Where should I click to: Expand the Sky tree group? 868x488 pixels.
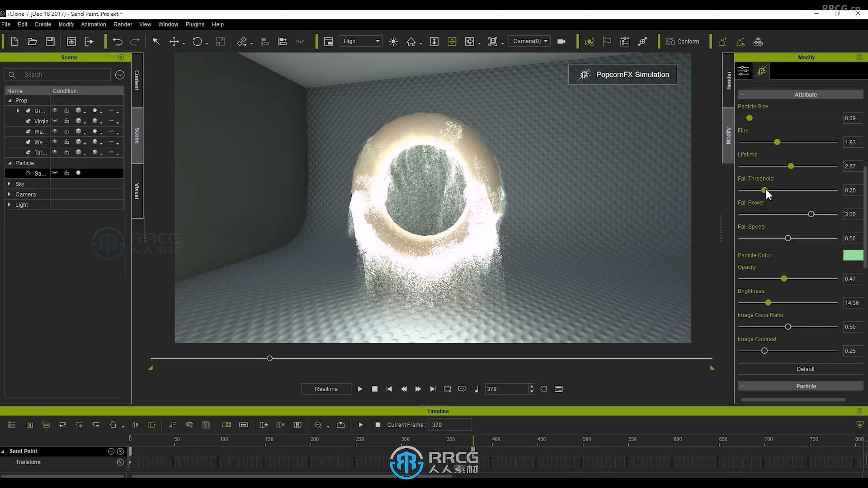click(x=9, y=184)
